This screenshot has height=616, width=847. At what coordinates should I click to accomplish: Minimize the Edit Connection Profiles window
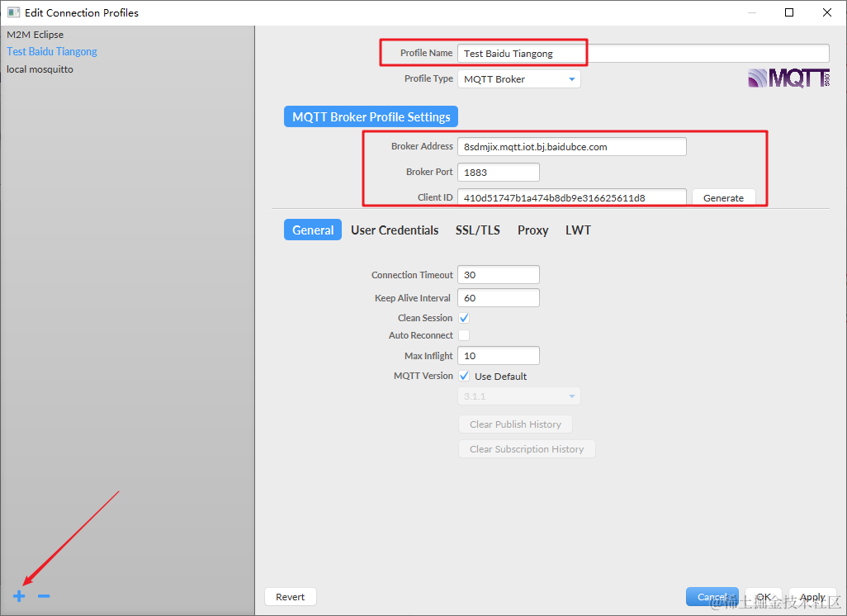click(x=752, y=12)
